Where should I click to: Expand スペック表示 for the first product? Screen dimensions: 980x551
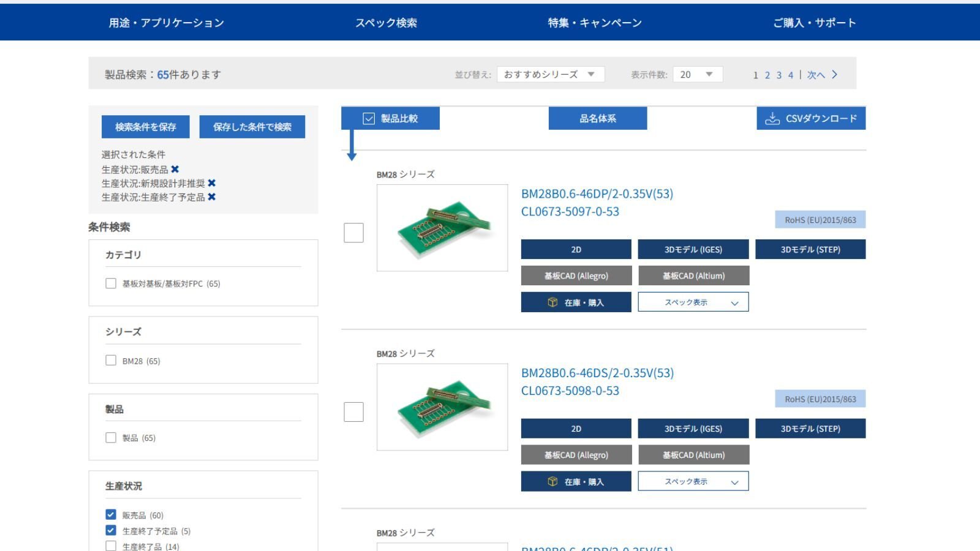tap(693, 302)
